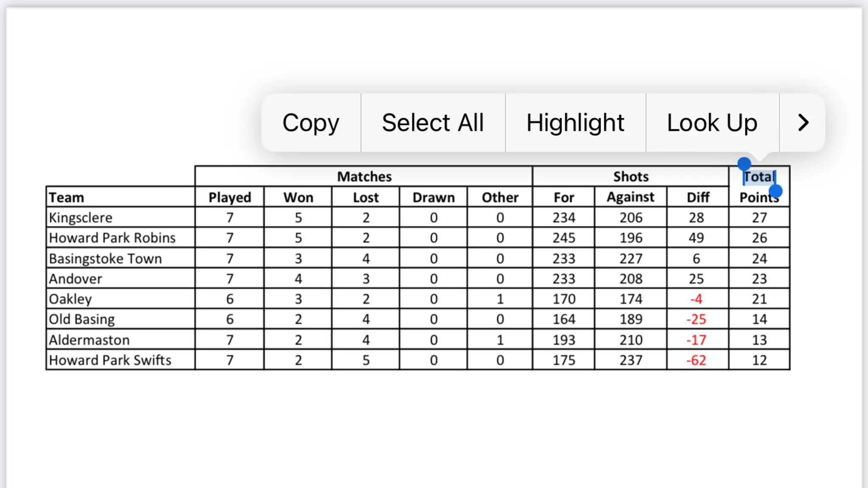Tap the Against column header
868x488 pixels.
click(630, 197)
